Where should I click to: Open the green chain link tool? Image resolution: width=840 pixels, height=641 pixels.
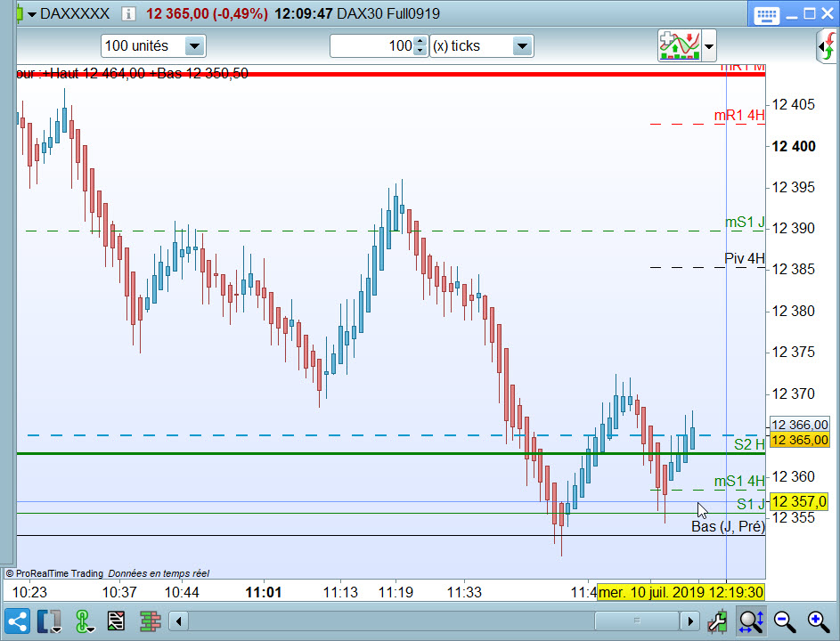tap(84, 621)
